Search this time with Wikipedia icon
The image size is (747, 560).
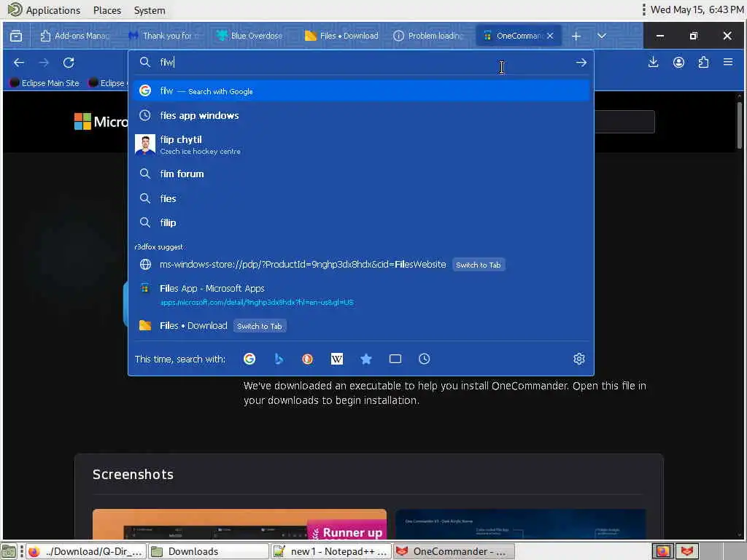point(337,359)
